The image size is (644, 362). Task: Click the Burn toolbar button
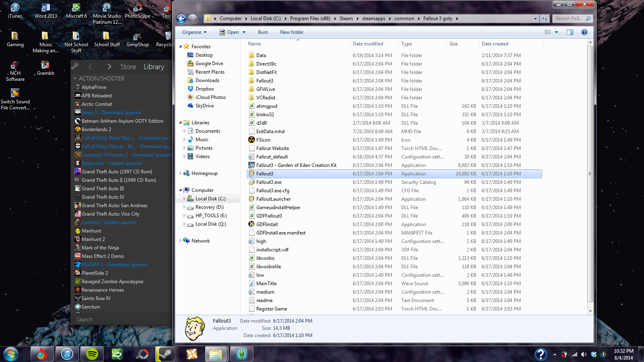pos(263,32)
